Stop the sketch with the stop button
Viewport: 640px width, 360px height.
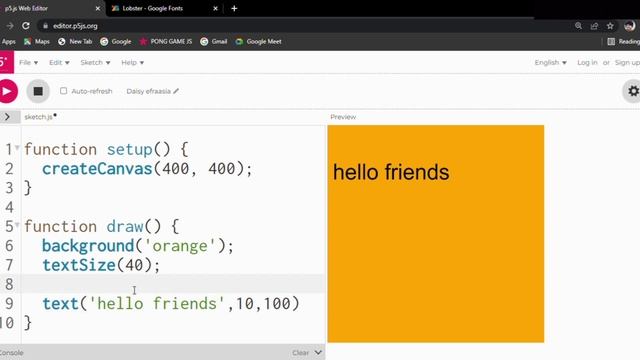(x=38, y=91)
